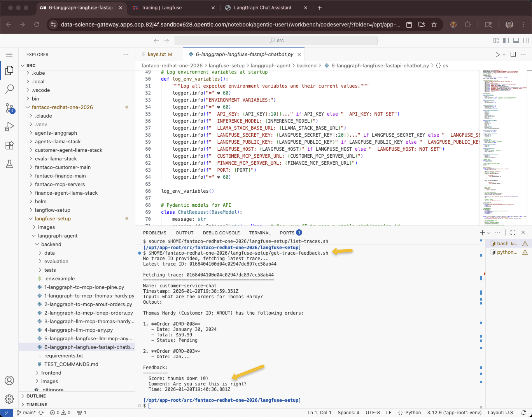The height and width of the screenshot is (417, 532).
Task: Open the Search view in activity bar
Action: click(9, 89)
